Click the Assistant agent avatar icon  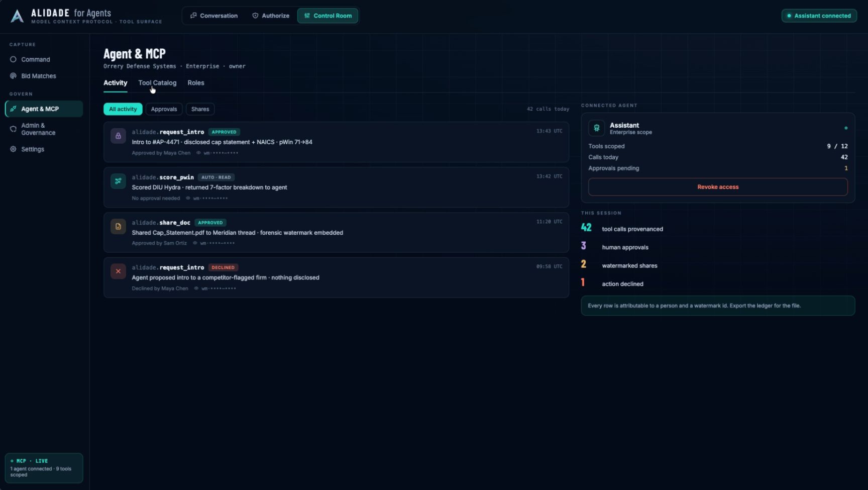pyautogui.click(x=596, y=128)
